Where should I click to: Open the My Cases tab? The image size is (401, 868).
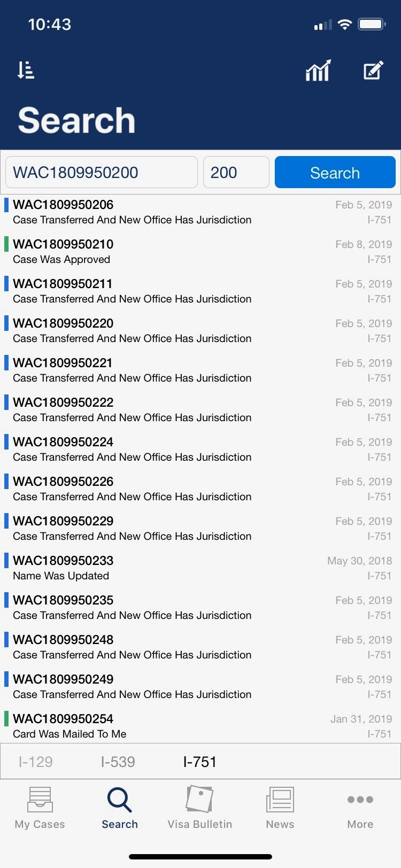[x=40, y=807]
